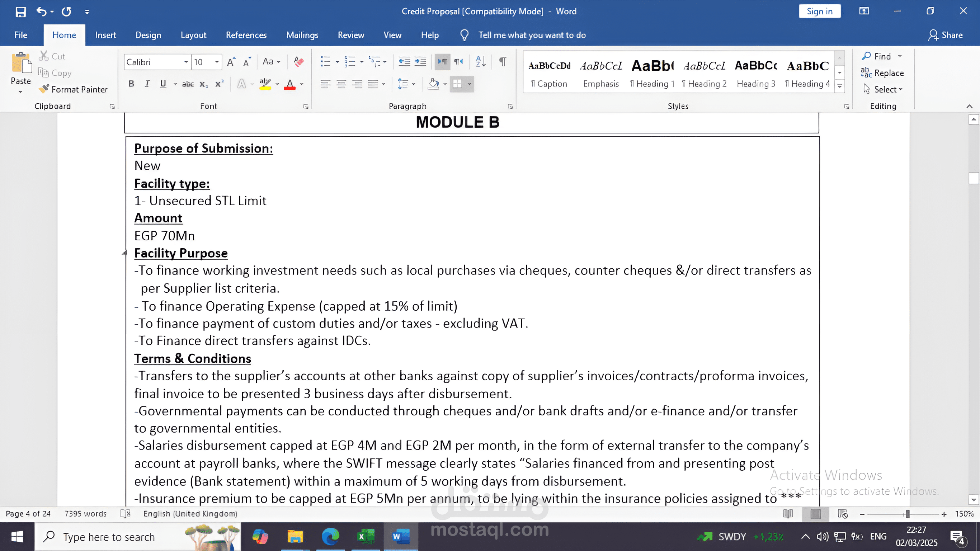Open the File tab
The height and width of the screenshot is (551, 980).
(x=21, y=35)
